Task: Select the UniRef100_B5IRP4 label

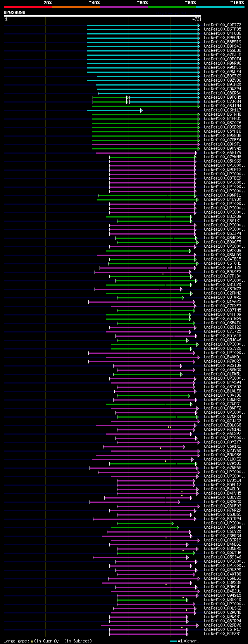Action: 222,519
